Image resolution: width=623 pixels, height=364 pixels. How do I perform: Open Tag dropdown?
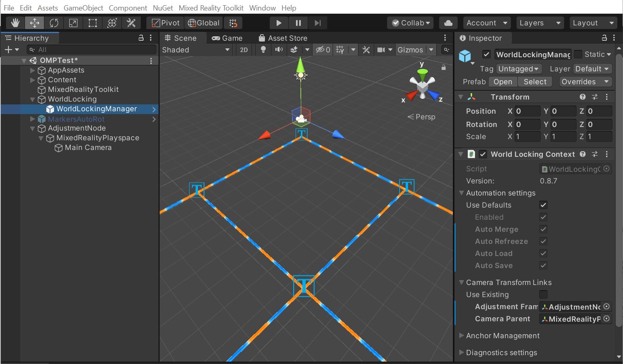click(519, 69)
